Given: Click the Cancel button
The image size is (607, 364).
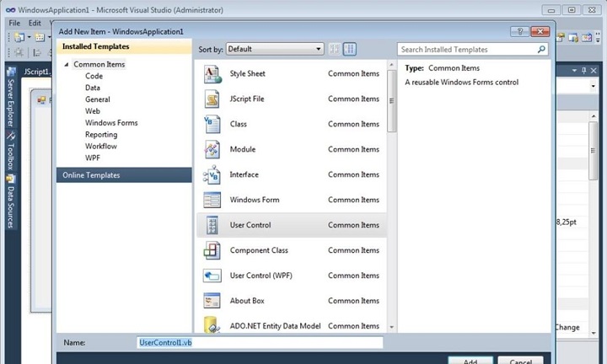Looking at the screenshot, I should (x=521, y=361).
